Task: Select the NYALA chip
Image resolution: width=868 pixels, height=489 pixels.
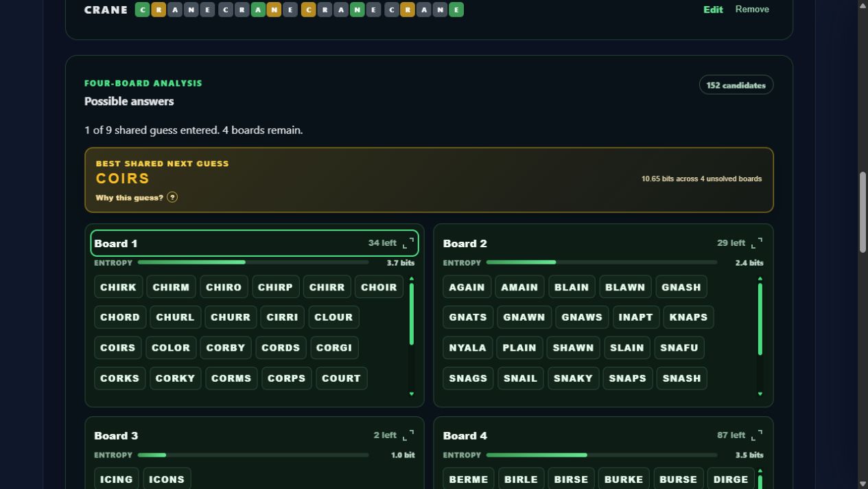Action: [467, 348]
